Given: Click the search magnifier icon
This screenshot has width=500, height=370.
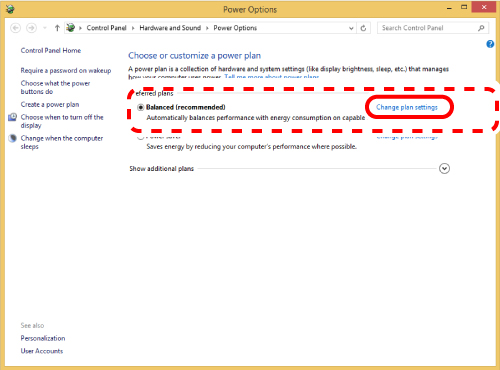Looking at the screenshot, I should [x=481, y=28].
